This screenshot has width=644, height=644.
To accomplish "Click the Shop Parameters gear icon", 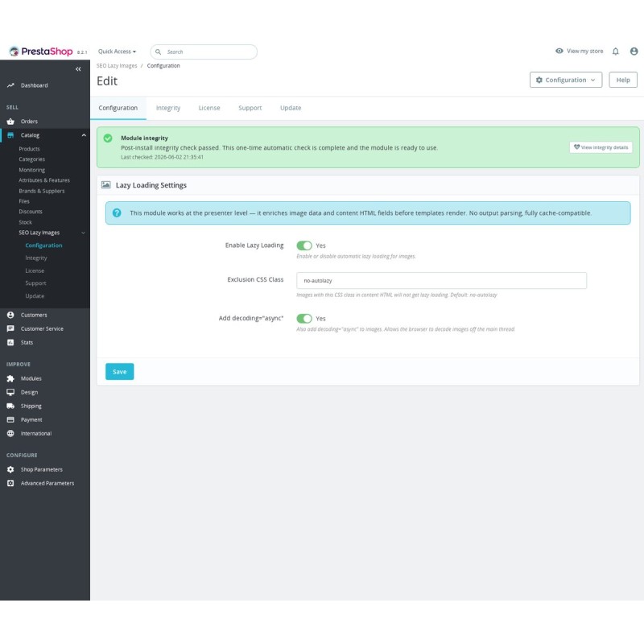I will [x=10, y=469].
